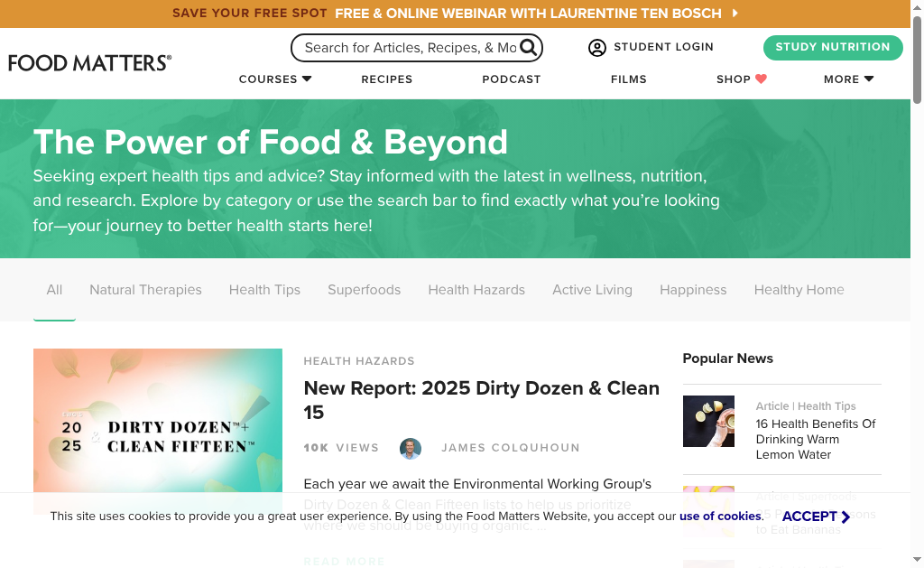Open the Recipes menu item
The image size is (924, 568).
pos(386,79)
